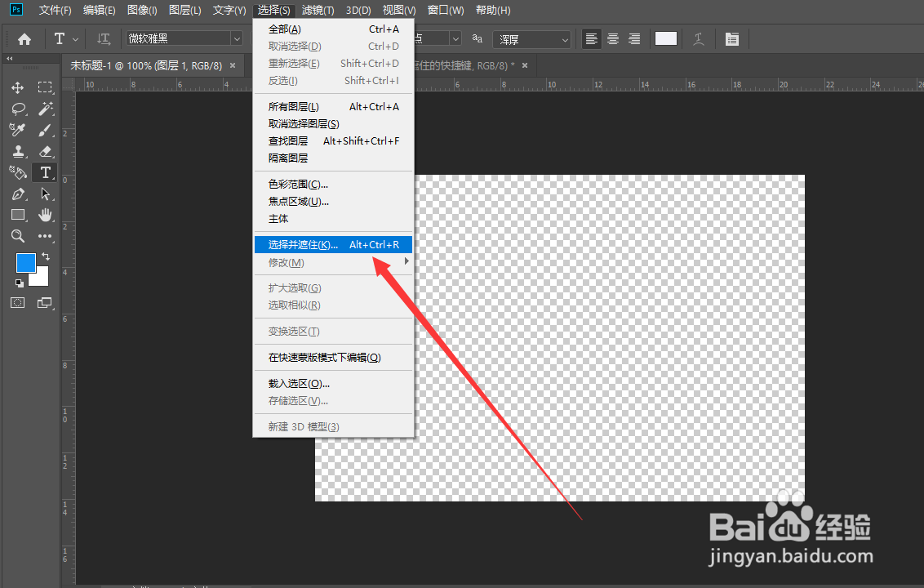924x588 pixels.
Task: Select the Move tool
Action: 18,87
